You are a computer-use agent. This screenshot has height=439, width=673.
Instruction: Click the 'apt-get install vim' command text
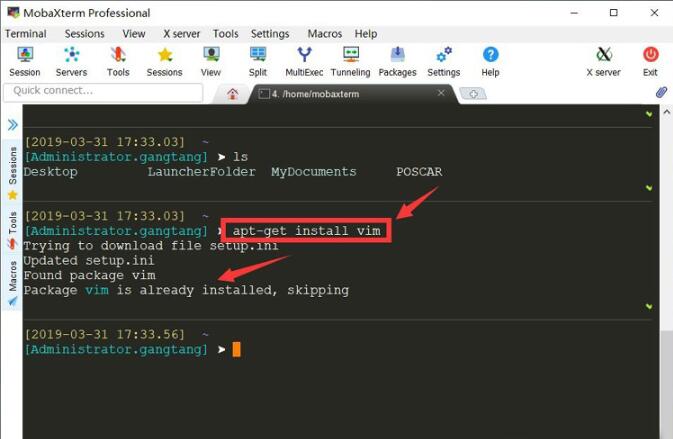coord(306,231)
